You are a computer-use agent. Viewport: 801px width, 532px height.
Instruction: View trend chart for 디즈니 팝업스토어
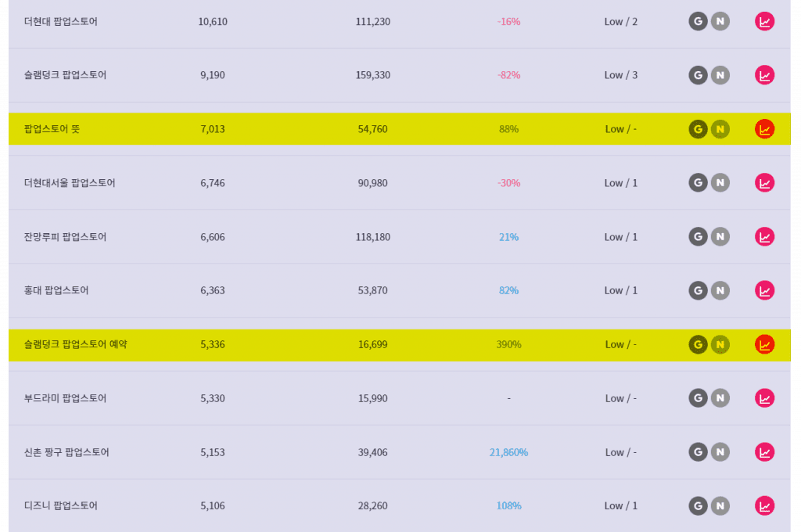(x=765, y=506)
